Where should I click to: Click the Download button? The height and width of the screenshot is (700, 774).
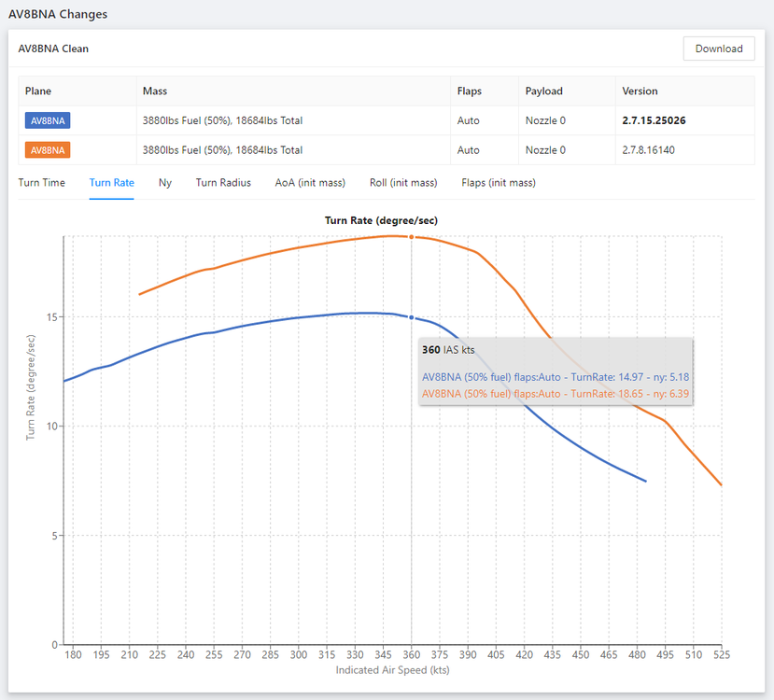[x=719, y=49]
